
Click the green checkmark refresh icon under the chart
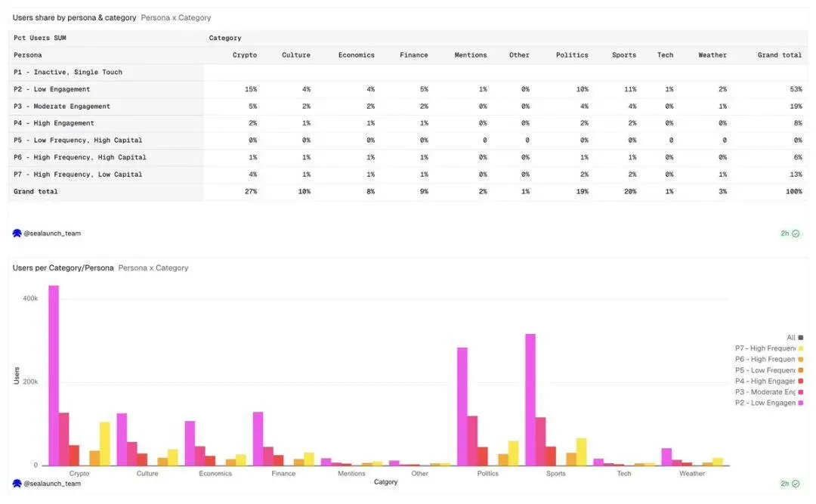[x=796, y=484]
